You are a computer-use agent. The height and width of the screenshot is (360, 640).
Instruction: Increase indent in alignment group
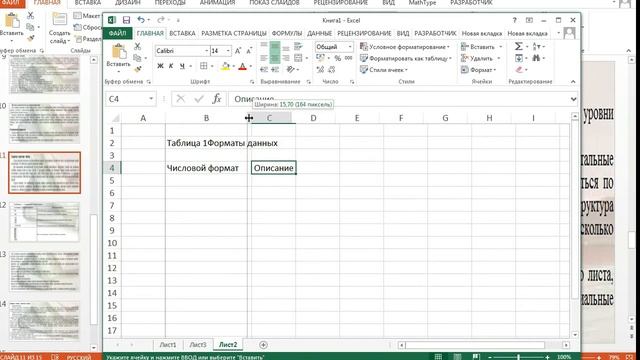(x=275, y=70)
